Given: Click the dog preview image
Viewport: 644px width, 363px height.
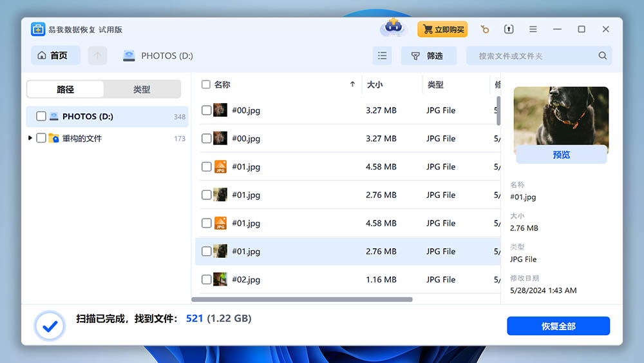Looking at the screenshot, I should [x=561, y=116].
